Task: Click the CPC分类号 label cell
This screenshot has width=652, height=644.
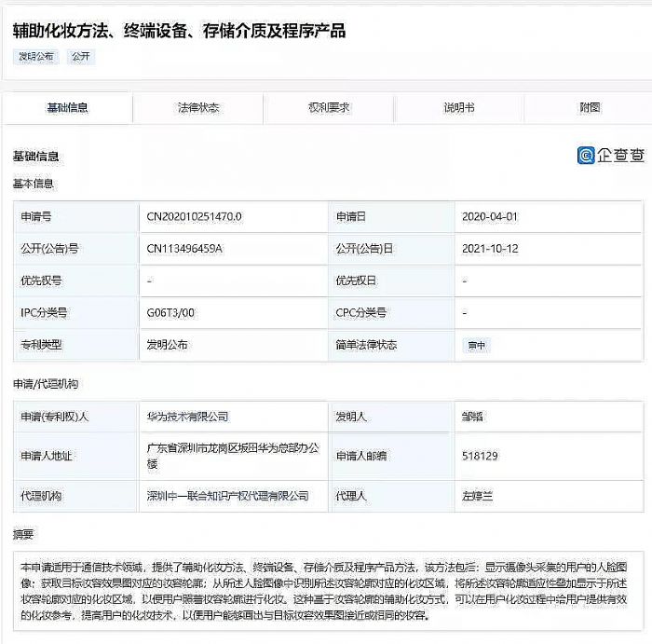Action: tap(391, 313)
